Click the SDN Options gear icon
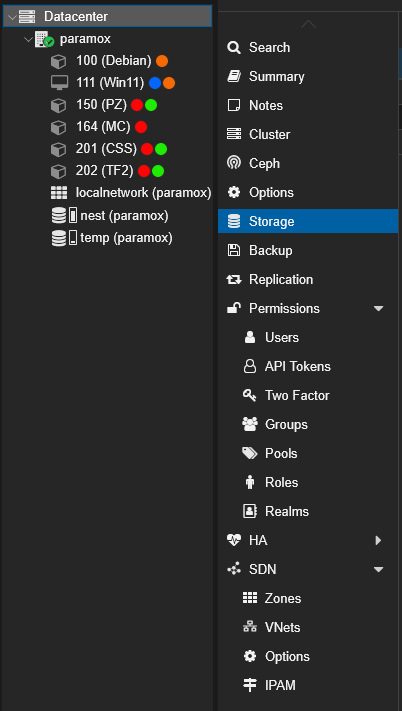This screenshot has width=402, height=711. [250, 657]
